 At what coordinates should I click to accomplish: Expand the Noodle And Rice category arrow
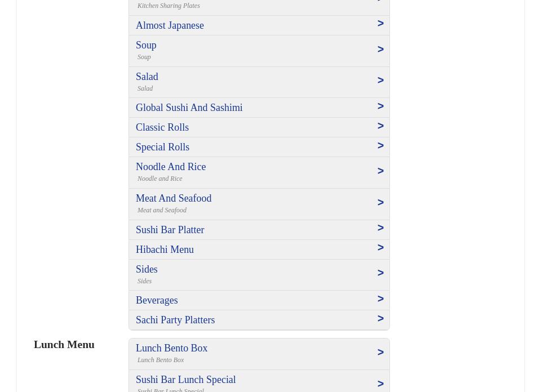tap(380, 171)
